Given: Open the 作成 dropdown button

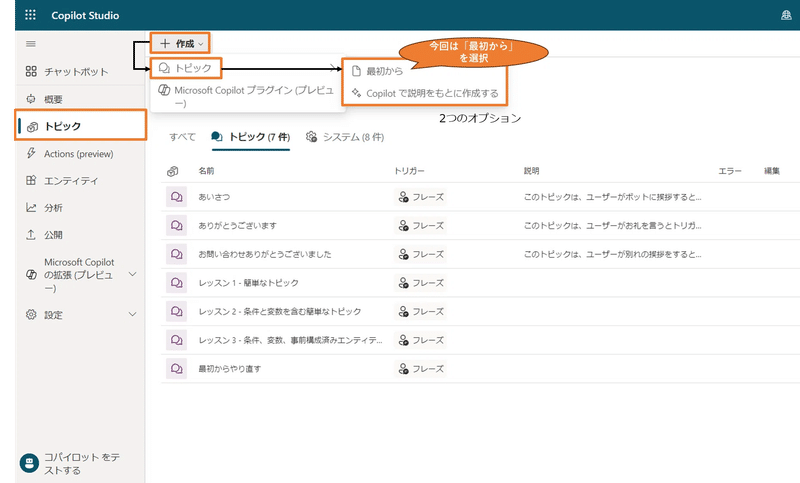Looking at the screenshot, I should (x=181, y=43).
